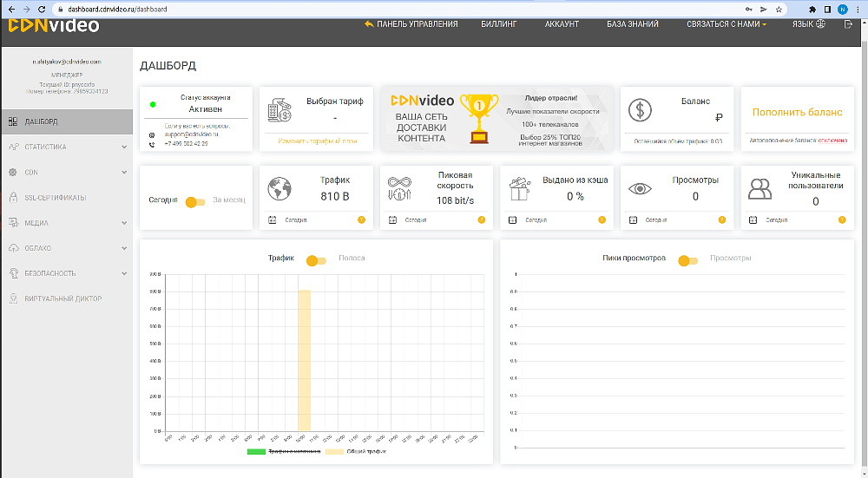Click the logout icon in the header

[x=848, y=24]
